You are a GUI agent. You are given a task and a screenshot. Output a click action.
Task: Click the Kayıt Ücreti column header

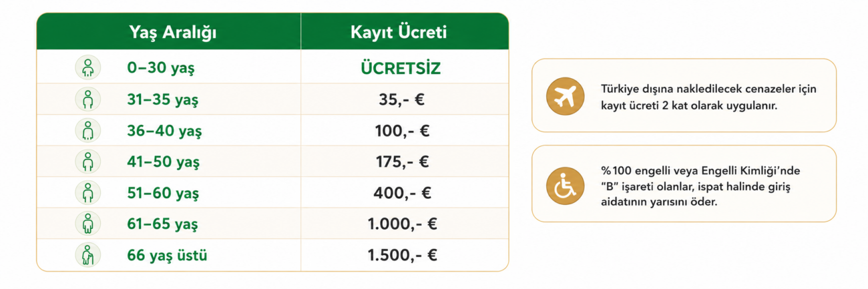(x=399, y=32)
